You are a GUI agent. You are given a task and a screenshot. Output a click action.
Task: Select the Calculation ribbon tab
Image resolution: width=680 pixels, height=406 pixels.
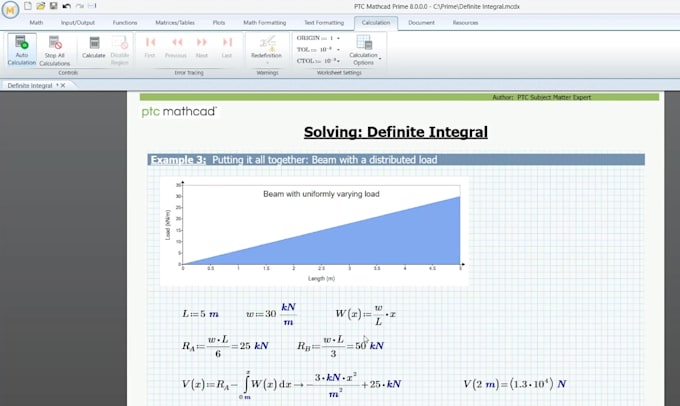click(376, 23)
